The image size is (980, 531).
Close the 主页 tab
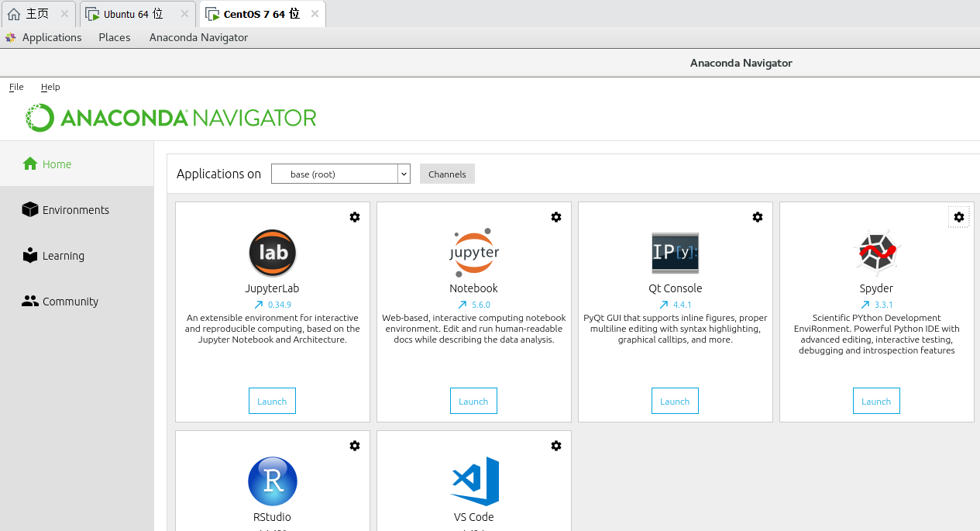pos(64,14)
